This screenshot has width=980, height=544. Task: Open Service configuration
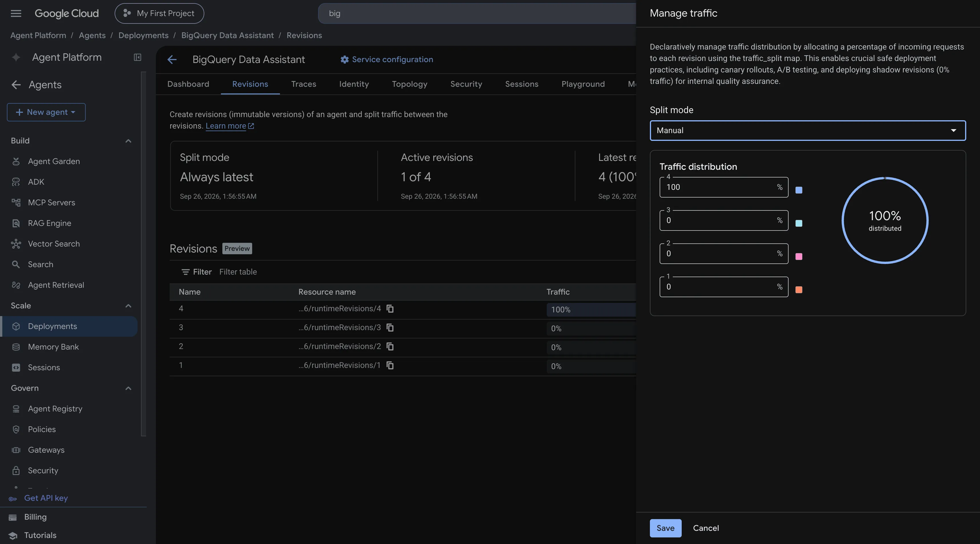387,60
